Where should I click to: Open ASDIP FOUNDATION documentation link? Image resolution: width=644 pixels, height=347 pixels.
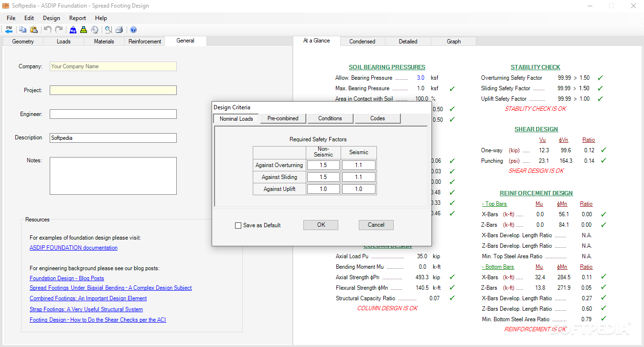[x=74, y=248]
